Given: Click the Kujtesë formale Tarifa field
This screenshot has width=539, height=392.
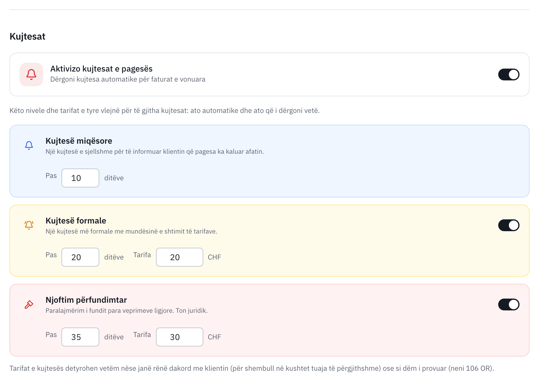Looking at the screenshot, I should pos(180,257).
